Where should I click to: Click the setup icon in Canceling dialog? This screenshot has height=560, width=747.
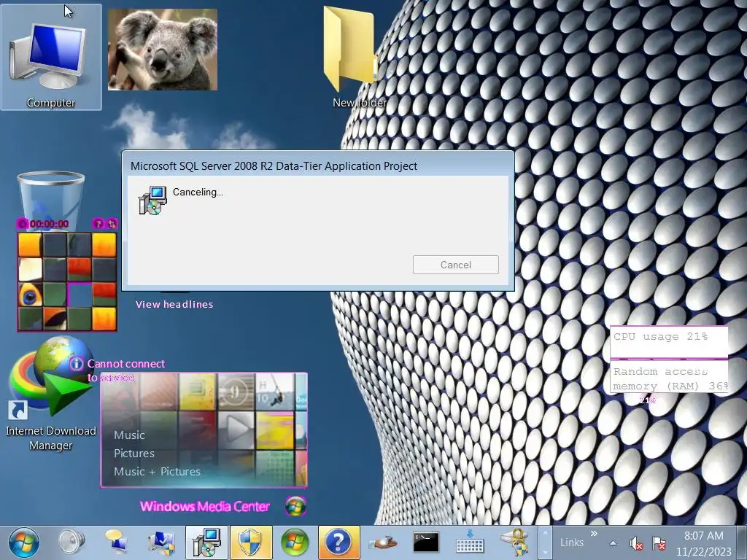click(x=152, y=200)
